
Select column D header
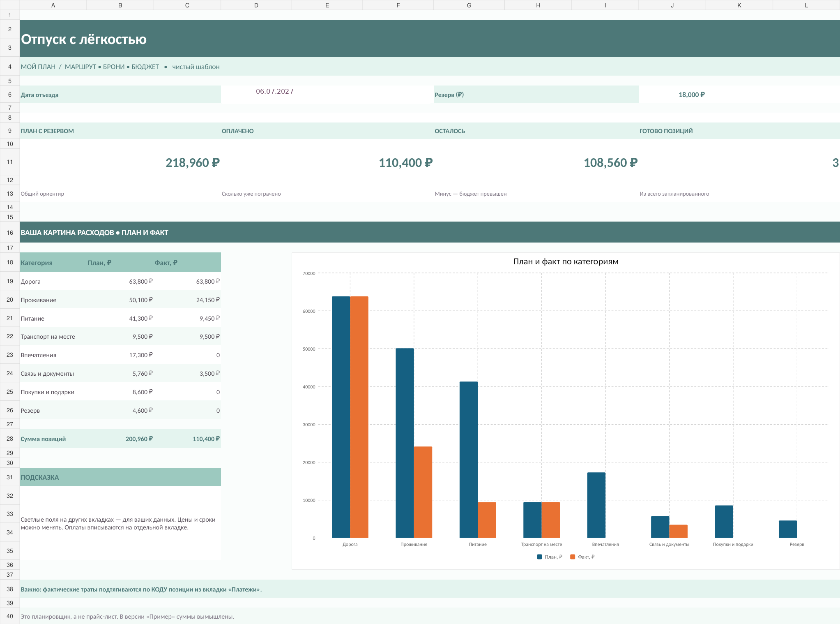pos(256,5)
